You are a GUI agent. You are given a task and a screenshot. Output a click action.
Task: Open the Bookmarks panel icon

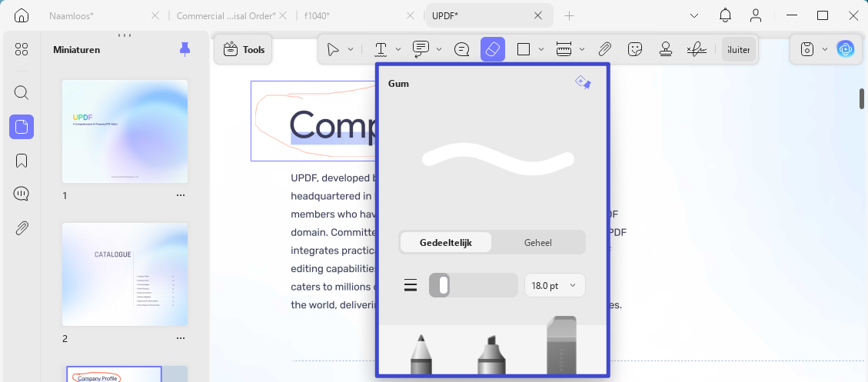point(21,161)
